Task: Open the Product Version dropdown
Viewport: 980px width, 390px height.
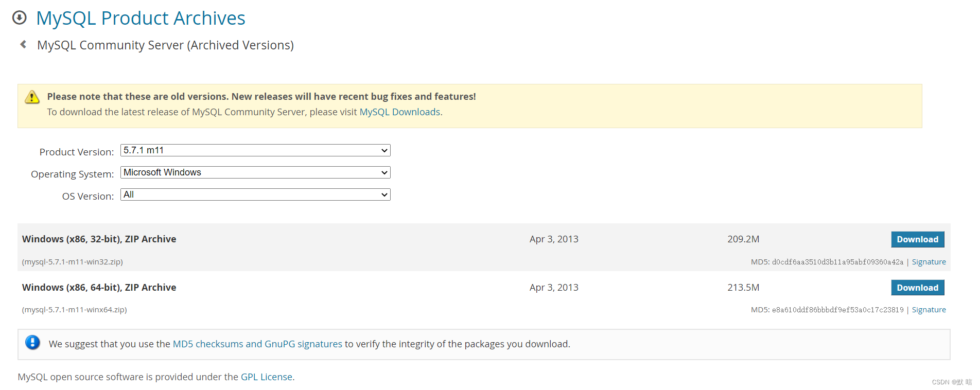Action: [255, 150]
